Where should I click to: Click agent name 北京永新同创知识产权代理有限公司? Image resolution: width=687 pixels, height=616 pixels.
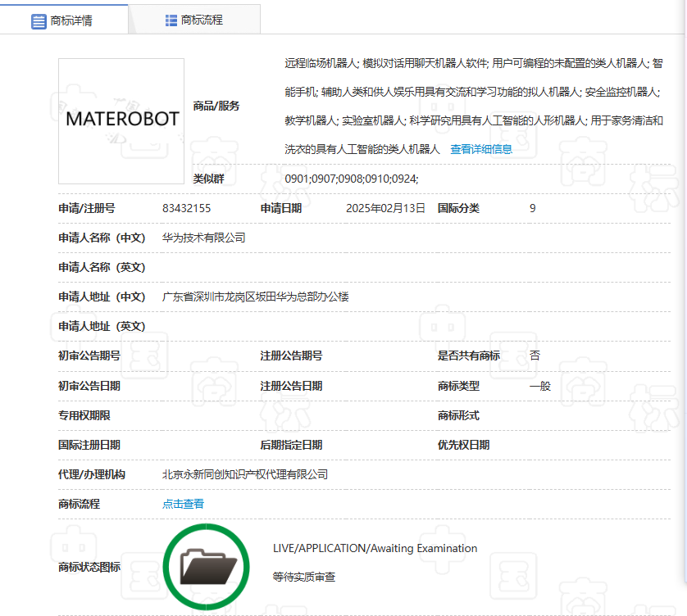[246, 473]
